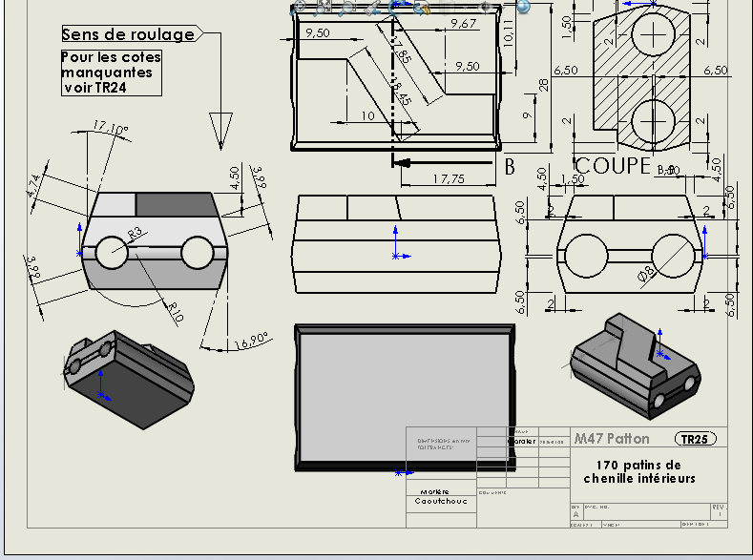The height and width of the screenshot is (560, 753).
Task: Select the 1,50 dimension beside the section view
Action: click(567, 27)
